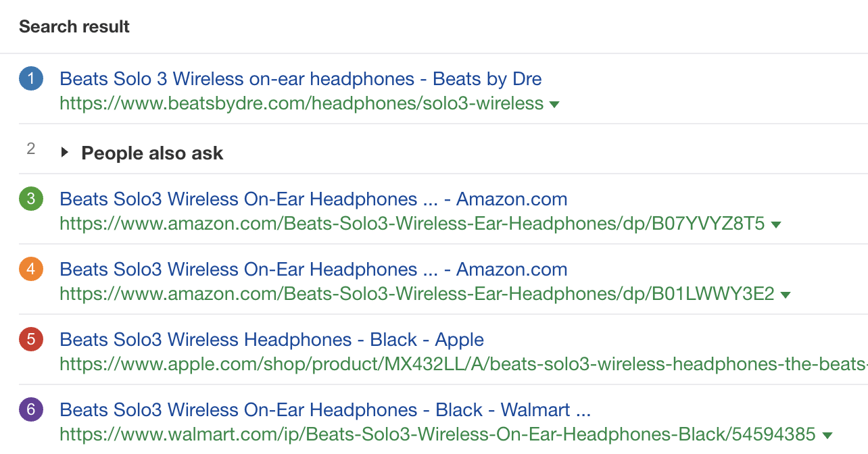The width and height of the screenshot is (868, 454).
Task: Click the blue number 1 position badge
Action: (x=31, y=80)
